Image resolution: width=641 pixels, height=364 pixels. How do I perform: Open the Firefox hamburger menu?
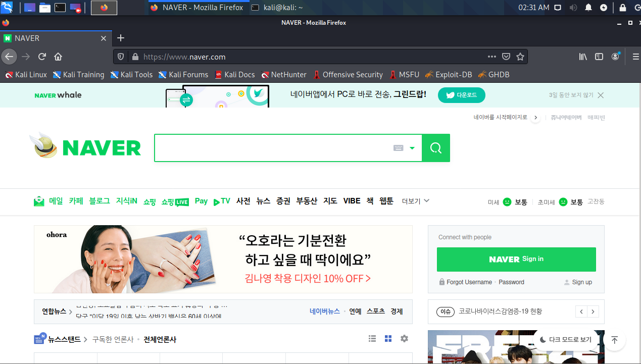(x=635, y=57)
